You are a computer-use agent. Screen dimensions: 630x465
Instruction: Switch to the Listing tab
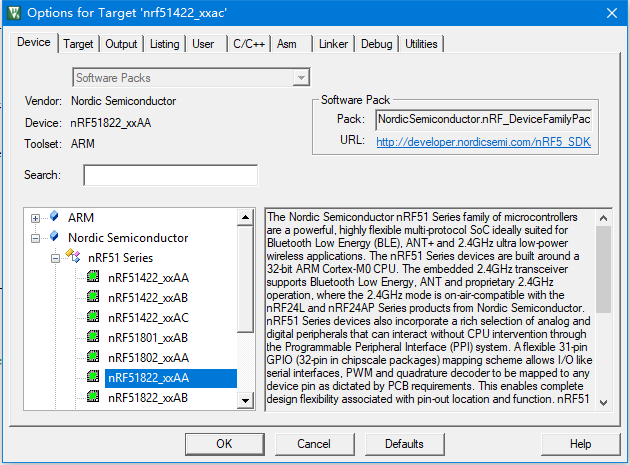tap(164, 44)
